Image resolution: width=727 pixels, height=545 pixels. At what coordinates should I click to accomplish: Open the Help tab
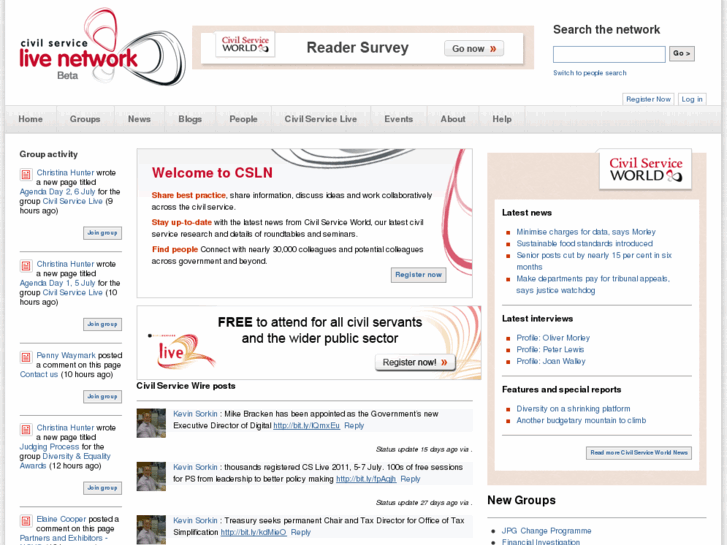502,119
